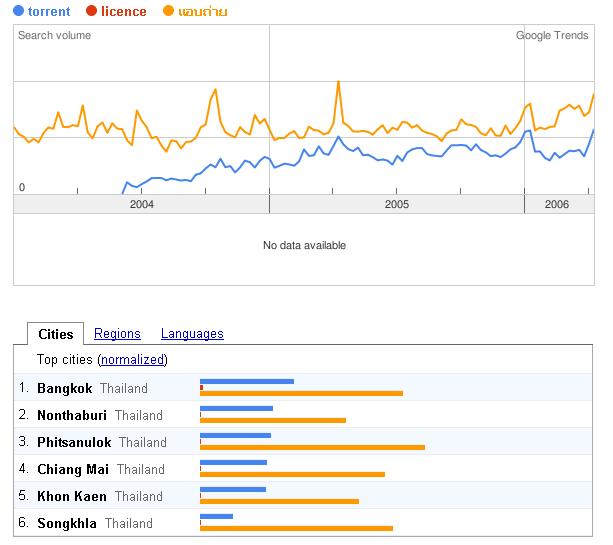
Task: Click Bangkok's orange search volume bar
Action: pyautogui.click(x=301, y=393)
